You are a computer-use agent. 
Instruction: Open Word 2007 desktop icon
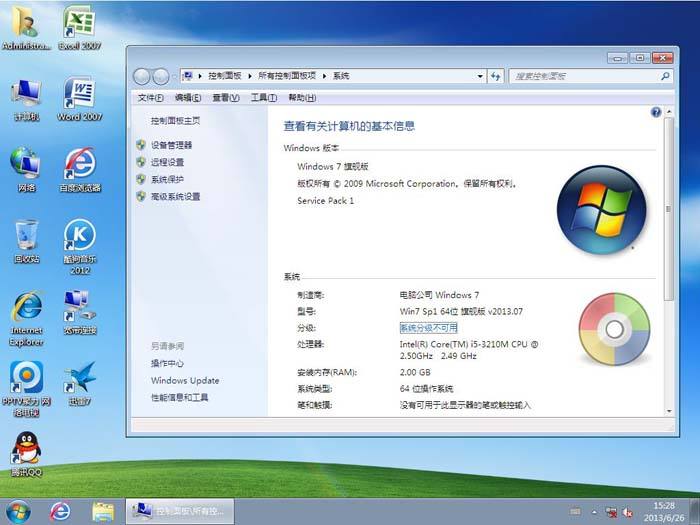point(79,95)
